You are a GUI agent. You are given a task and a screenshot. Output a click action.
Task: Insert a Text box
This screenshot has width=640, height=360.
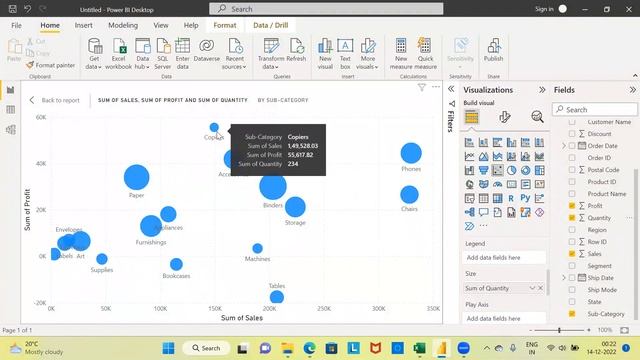[345, 53]
